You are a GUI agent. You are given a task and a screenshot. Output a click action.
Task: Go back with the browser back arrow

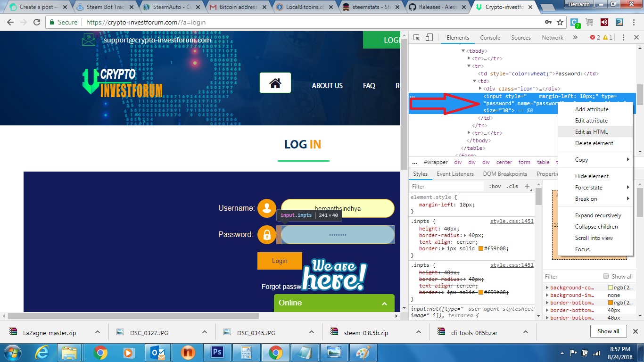click(10, 22)
